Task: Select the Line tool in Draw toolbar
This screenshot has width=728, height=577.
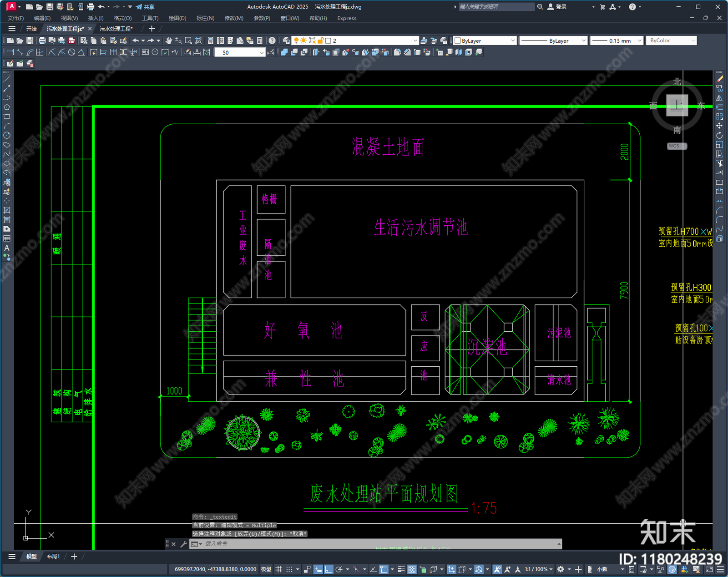Action: pyautogui.click(x=7, y=79)
